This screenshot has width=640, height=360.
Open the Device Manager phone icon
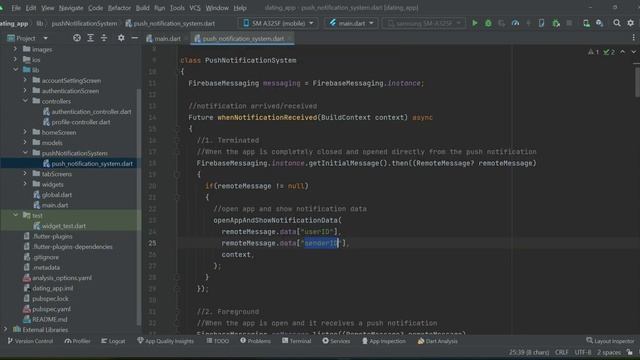(x=541, y=23)
